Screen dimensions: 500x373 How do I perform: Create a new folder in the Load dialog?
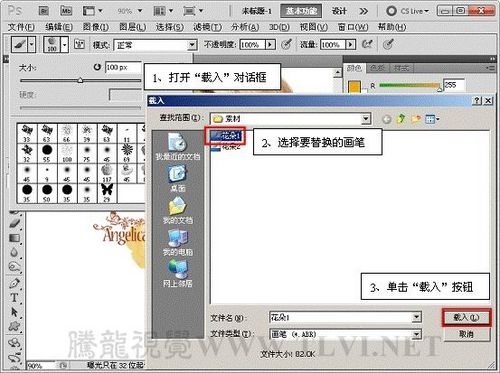coord(416,118)
